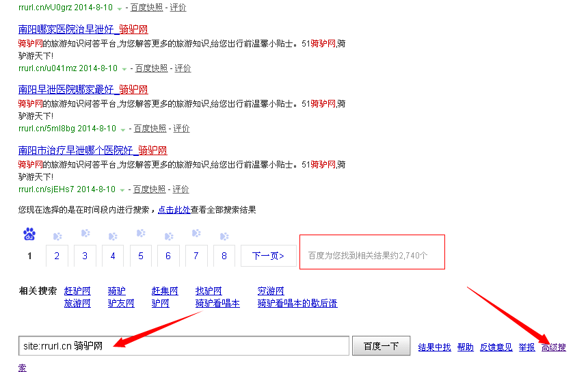The image size is (588, 372).
Task: Open result 南阳哪家医院治早泄好_骑驴网
Action: pyautogui.click(x=83, y=29)
